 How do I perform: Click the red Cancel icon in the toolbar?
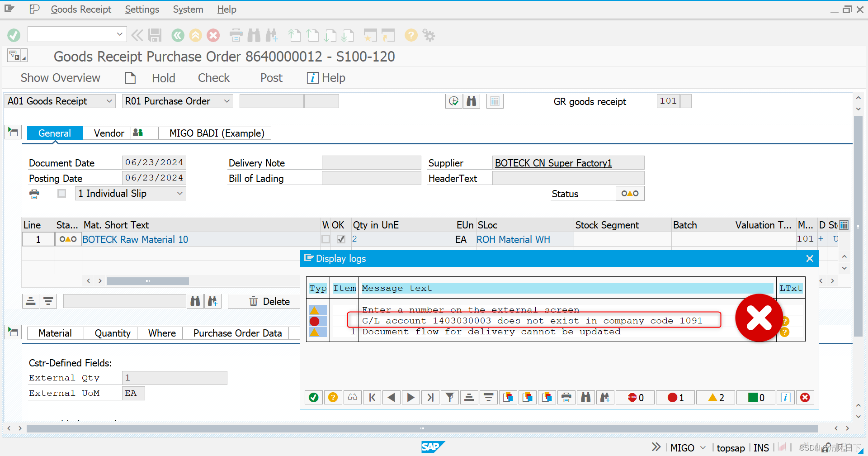(213, 35)
